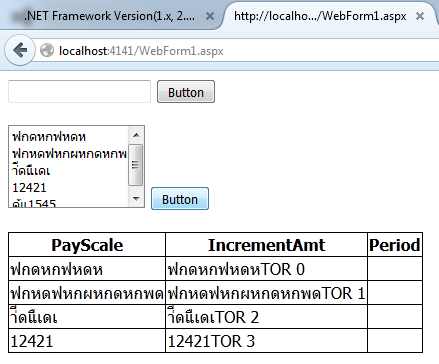Click the browser back arrow button
Viewport: 439px width, 364px height.
pos(20,50)
